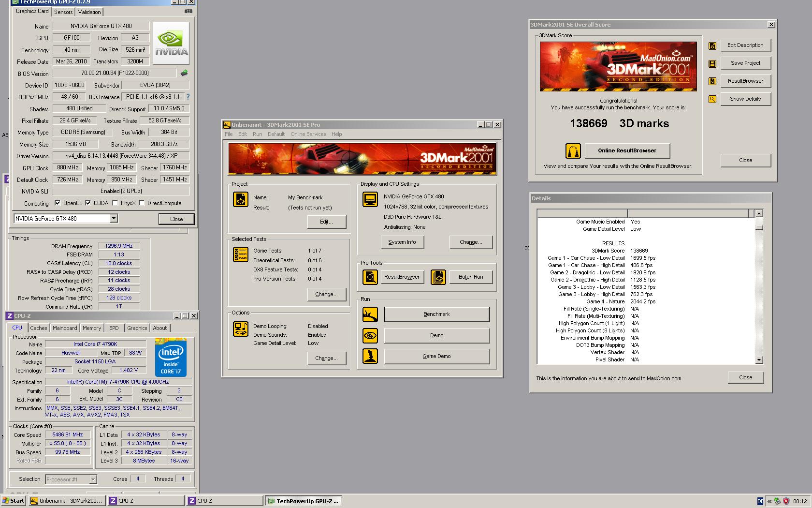Click the Save Project button
The height and width of the screenshot is (508, 812).
pyautogui.click(x=745, y=63)
